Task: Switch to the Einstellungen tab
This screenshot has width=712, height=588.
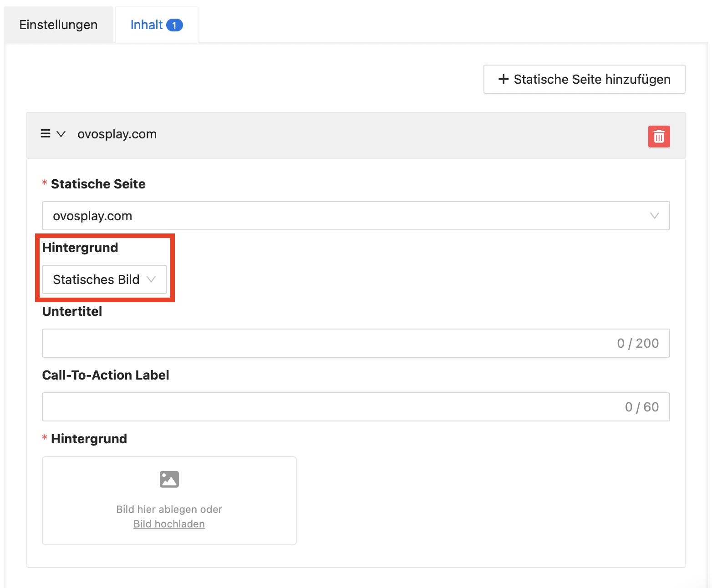Action: tap(58, 25)
